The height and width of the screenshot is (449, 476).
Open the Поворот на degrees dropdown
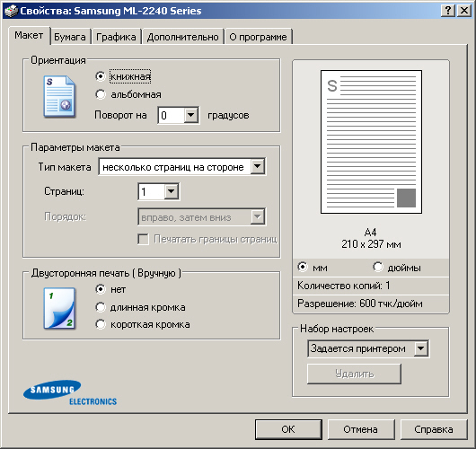click(191, 115)
